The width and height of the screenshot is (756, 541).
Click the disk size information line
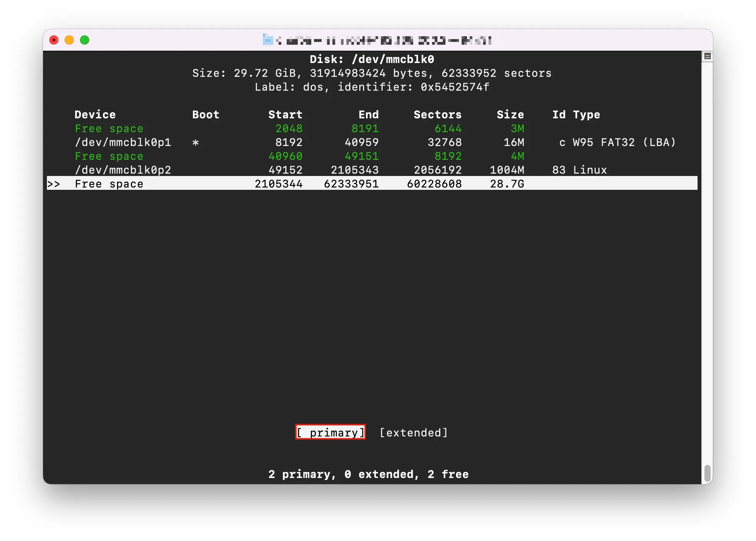372,73
